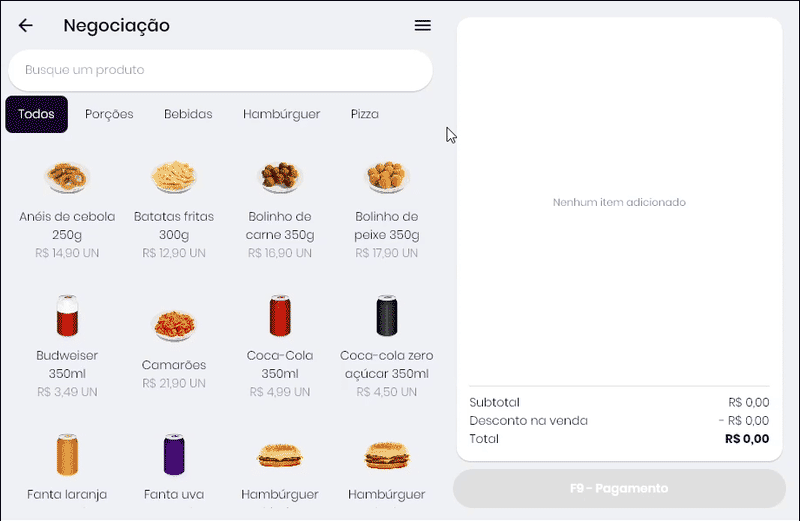
Task: Click the Coca-Cola 350ml can
Action: 280,316
